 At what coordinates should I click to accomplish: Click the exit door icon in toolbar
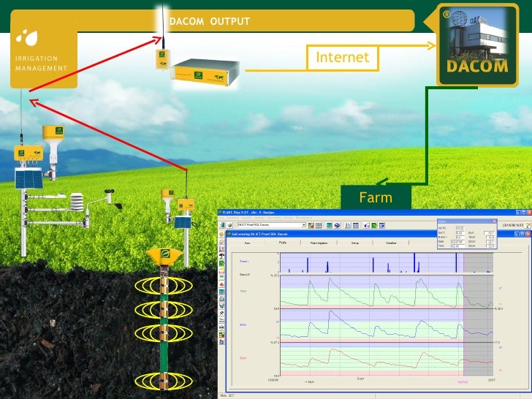(x=222, y=225)
